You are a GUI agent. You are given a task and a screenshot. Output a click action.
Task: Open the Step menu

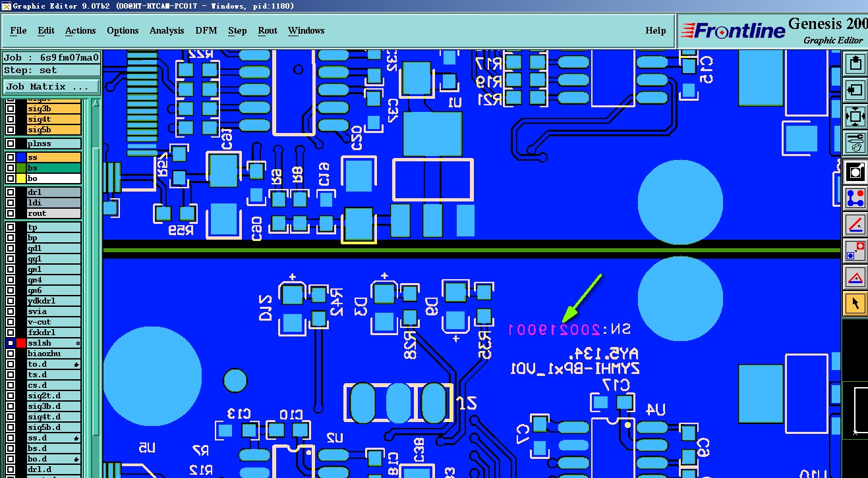pos(237,30)
